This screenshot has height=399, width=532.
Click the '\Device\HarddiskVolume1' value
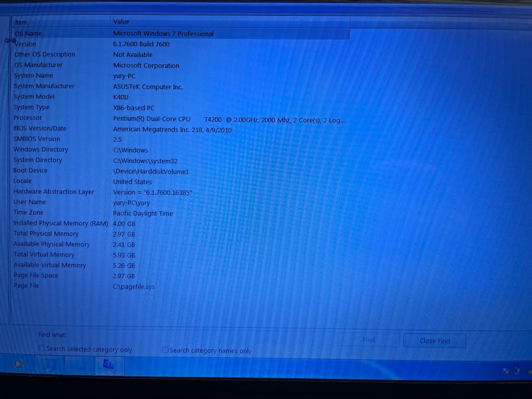pyautogui.click(x=151, y=172)
